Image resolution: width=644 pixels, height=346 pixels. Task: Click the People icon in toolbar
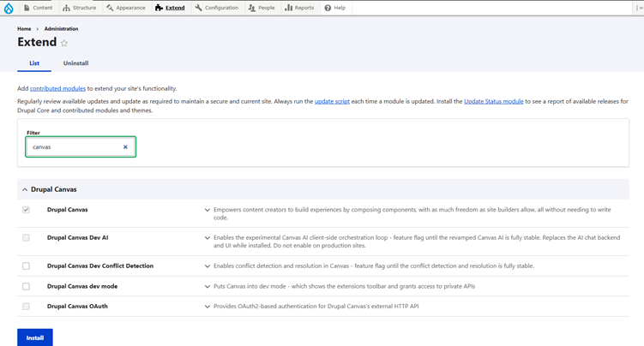(x=252, y=8)
